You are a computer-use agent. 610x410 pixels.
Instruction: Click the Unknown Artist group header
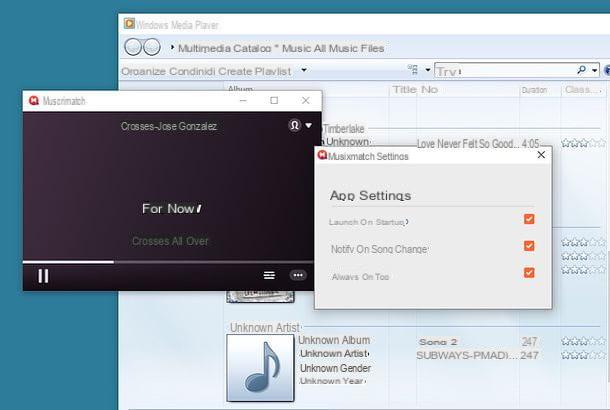point(265,328)
